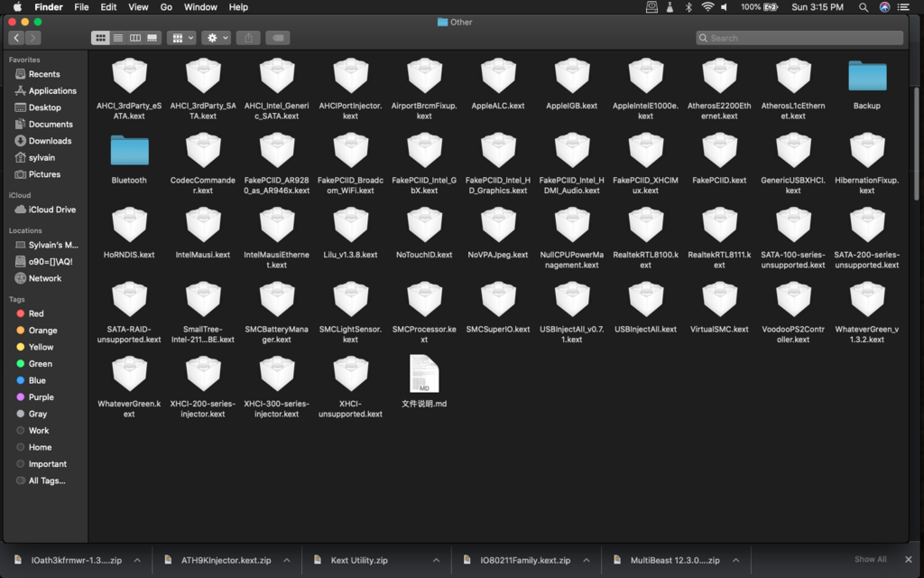Select the 文件说明.md document
The width and height of the screenshot is (924, 578).
point(424,374)
